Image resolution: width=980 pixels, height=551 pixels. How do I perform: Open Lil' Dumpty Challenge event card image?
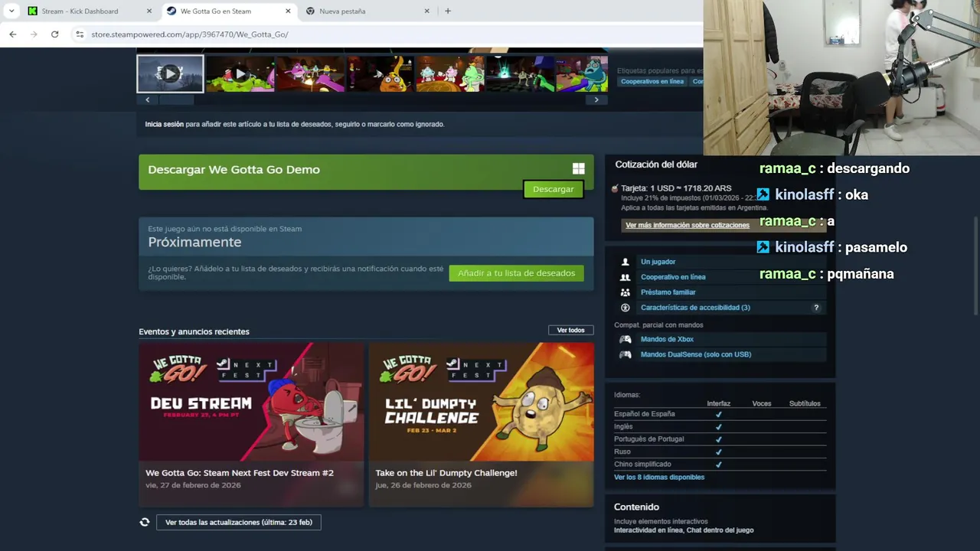(481, 402)
